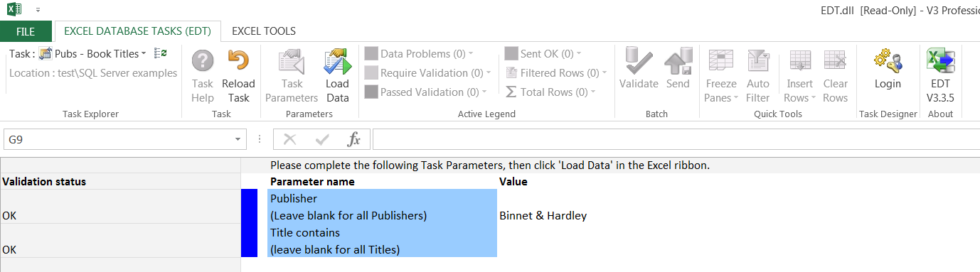
Task: Open the FILE tab
Action: coord(26,31)
